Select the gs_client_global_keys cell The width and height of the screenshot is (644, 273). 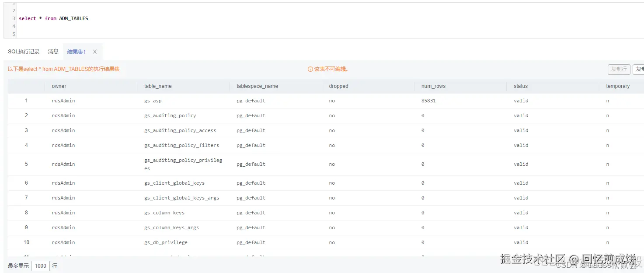[174, 183]
